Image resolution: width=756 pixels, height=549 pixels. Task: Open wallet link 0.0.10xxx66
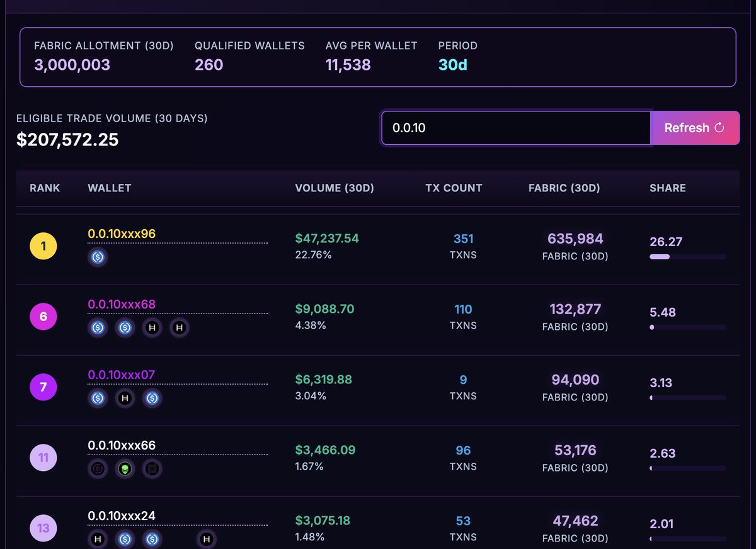point(122,445)
